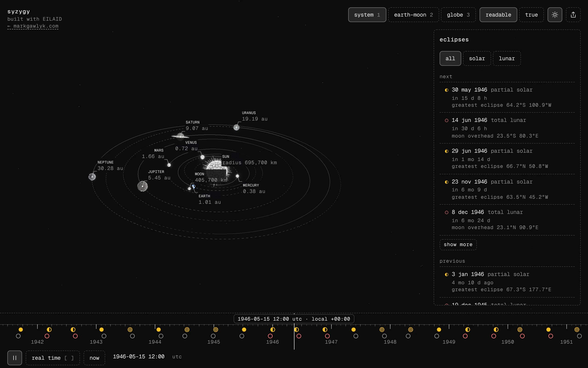Image resolution: width=588 pixels, height=368 pixels.
Task: Click the Neptune planet icon
Action: (92, 176)
